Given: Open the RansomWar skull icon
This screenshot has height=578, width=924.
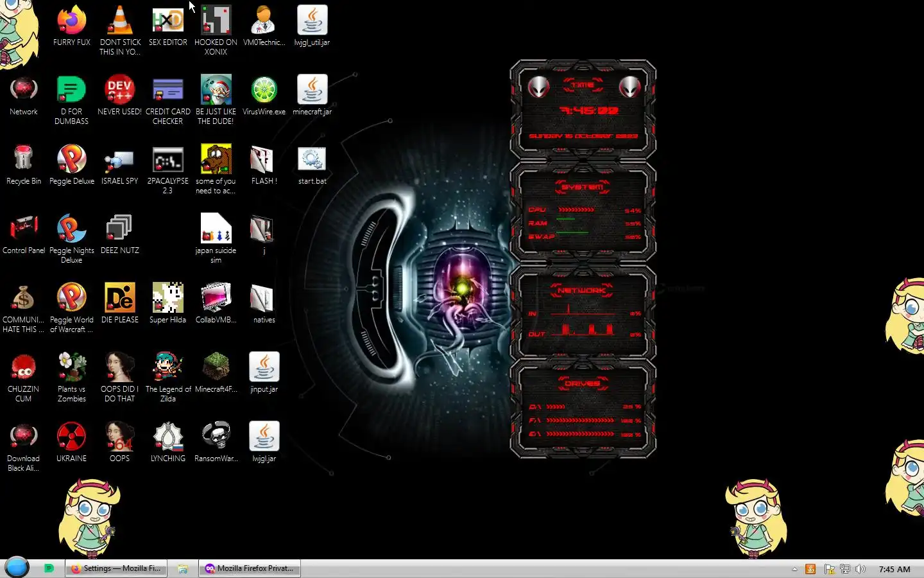Looking at the screenshot, I should point(216,437).
